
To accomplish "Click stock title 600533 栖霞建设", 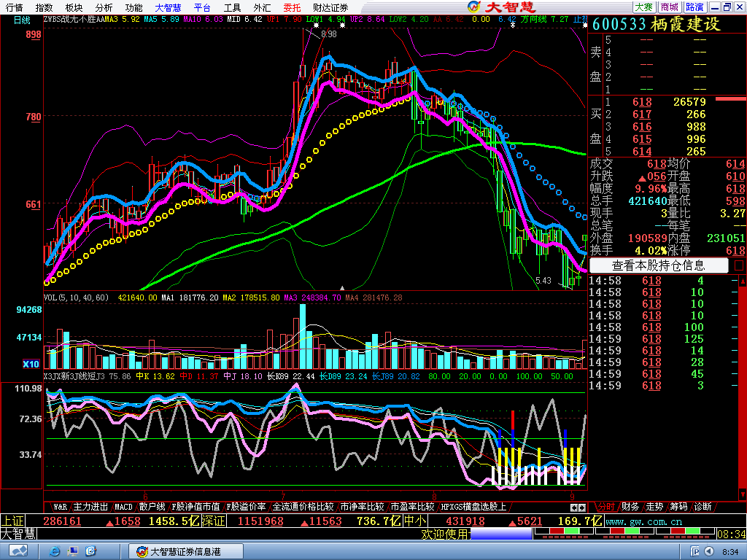I will pyautogui.click(x=657, y=24).
